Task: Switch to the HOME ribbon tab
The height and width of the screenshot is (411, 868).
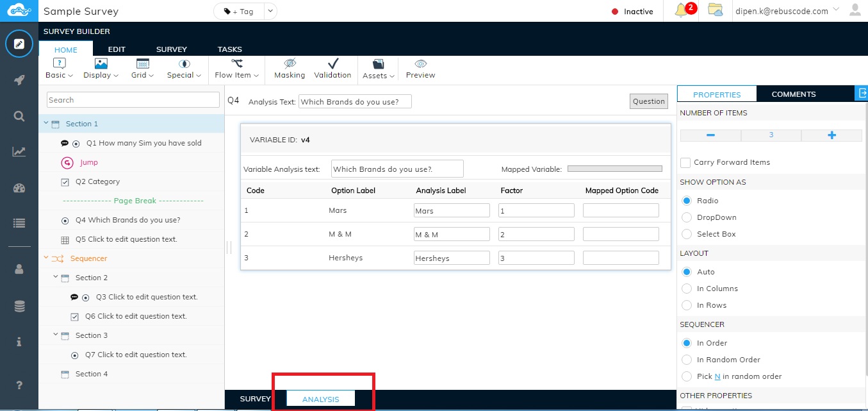Action: (x=65, y=49)
